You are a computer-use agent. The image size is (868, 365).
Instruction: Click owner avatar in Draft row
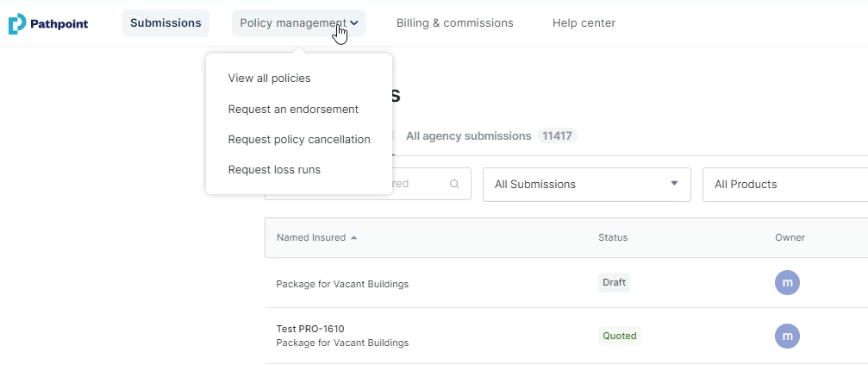click(x=787, y=282)
